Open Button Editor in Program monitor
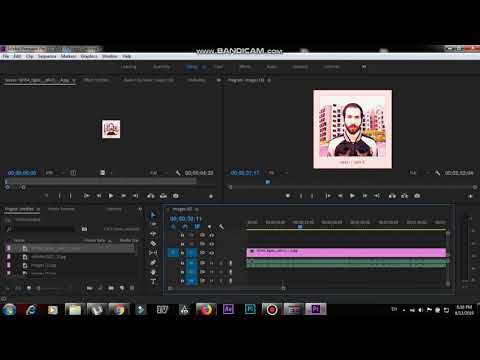The height and width of the screenshot is (360, 480). tap(470, 196)
